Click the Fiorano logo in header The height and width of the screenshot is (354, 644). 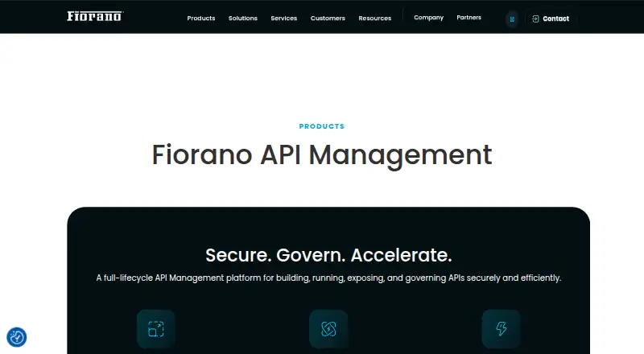click(x=95, y=16)
